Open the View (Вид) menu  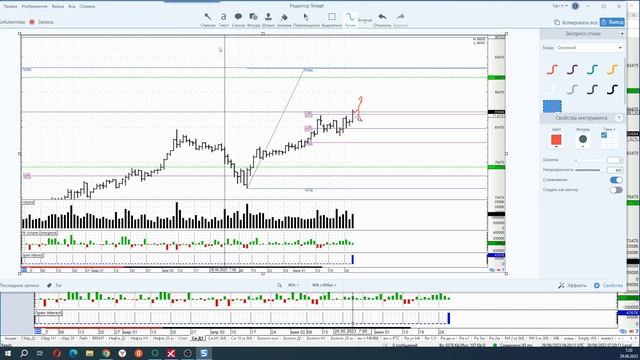click(72, 6)
